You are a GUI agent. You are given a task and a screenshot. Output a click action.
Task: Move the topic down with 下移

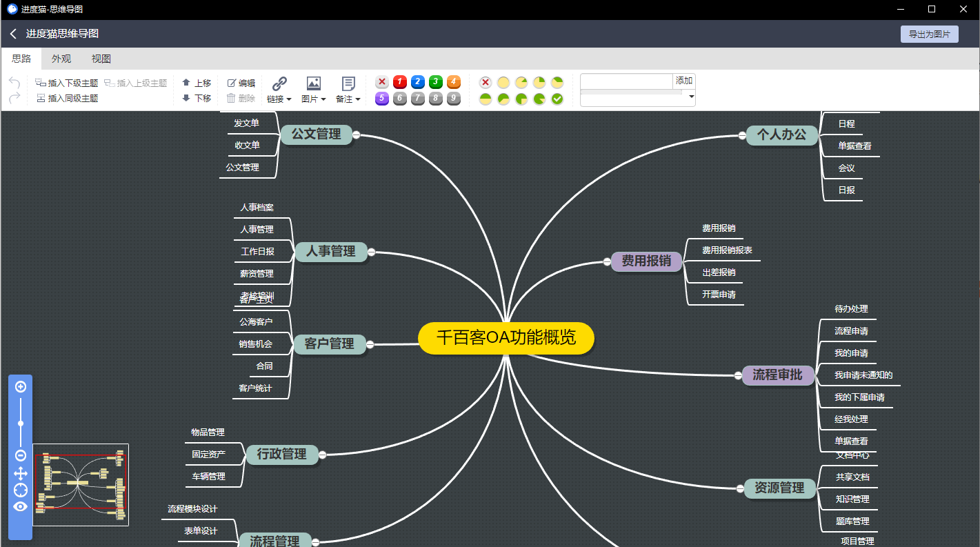[197, 99]
